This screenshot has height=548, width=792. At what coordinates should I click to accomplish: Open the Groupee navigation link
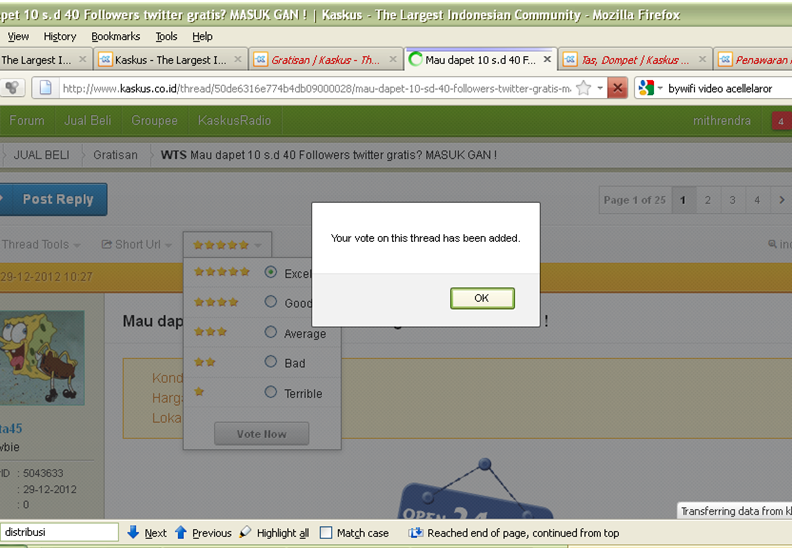click(x=155, y=121)
